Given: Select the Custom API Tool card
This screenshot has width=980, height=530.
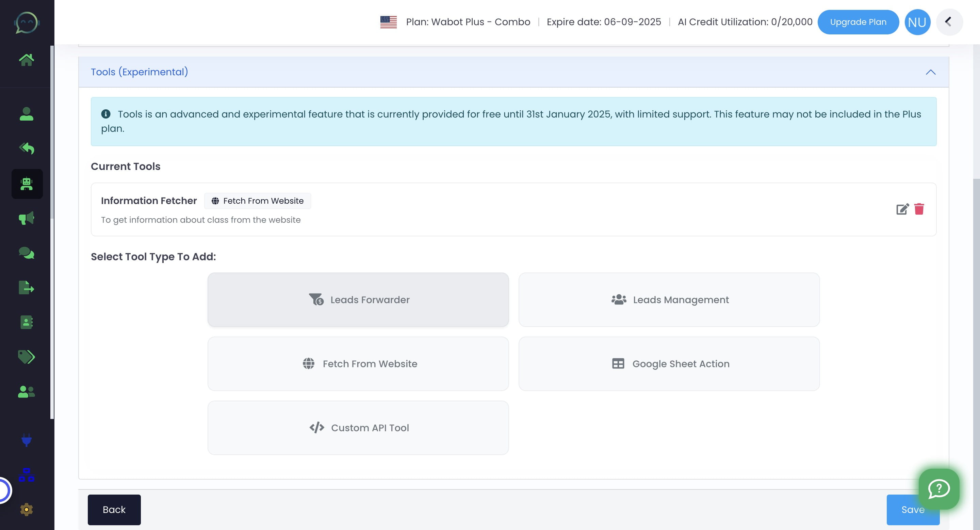Looking at the screenshot, I should click(358, 427).
